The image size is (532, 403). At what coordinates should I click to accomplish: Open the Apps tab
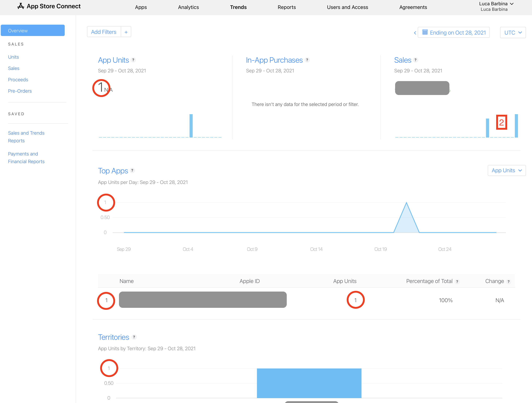coord(141,7)
